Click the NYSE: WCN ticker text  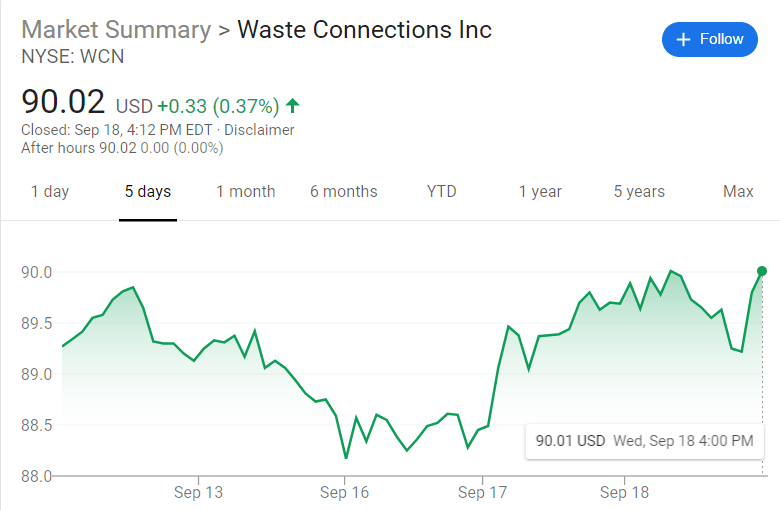point(73,56)
